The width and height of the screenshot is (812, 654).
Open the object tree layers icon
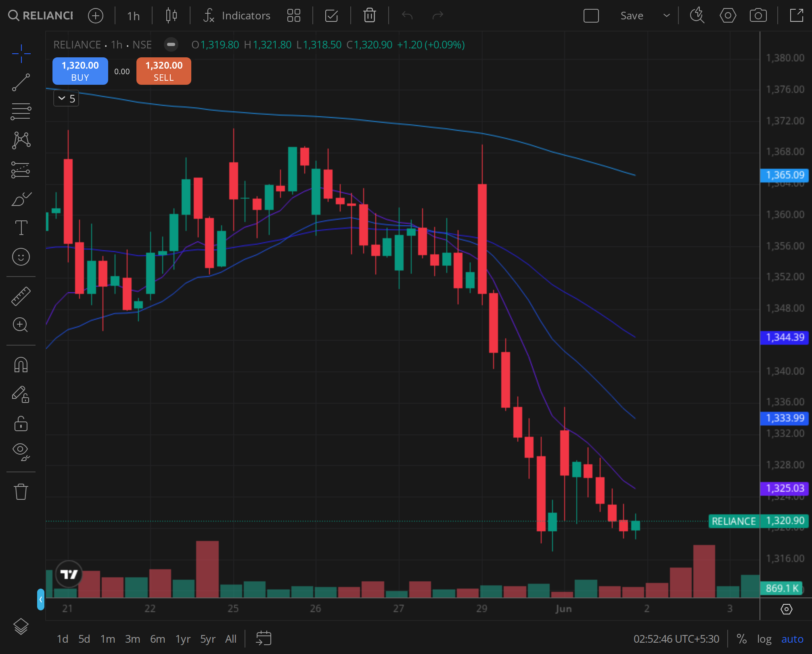pos(21,627)
